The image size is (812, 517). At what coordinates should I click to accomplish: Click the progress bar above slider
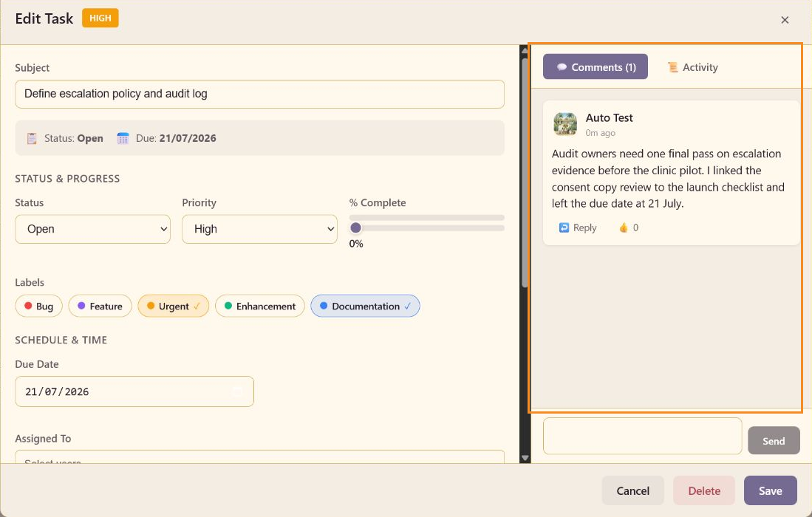coord(427,217)
